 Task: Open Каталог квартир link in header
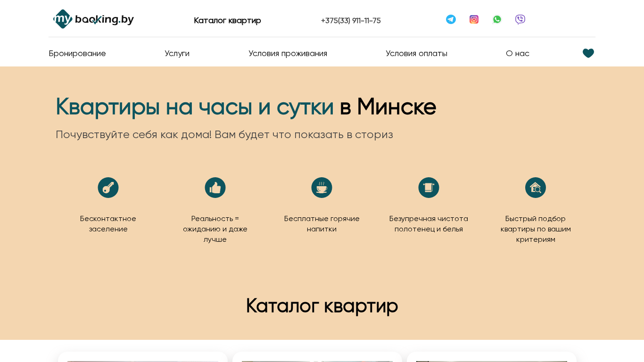click(227, 20)
